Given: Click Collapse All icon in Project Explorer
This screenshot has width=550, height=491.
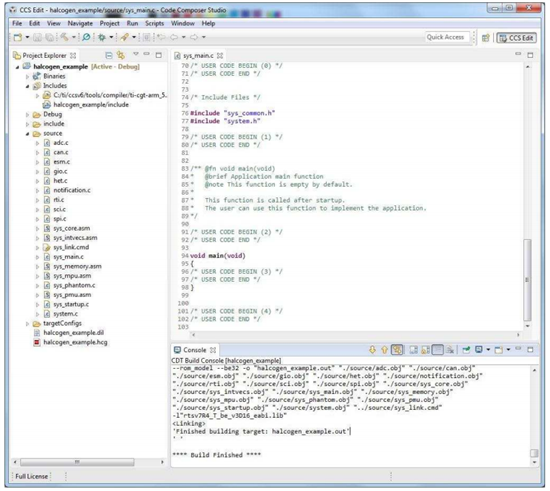Looking at the screenshot, I should (109, 55).
